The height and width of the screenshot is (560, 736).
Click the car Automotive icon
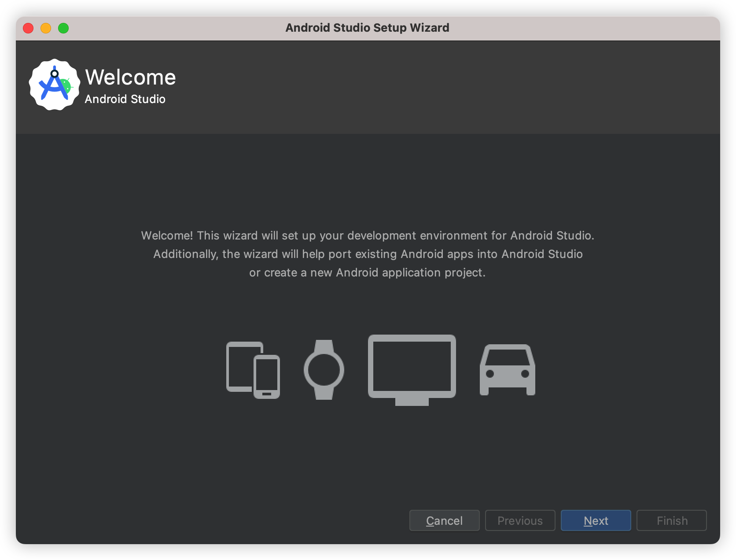point(508,370)
